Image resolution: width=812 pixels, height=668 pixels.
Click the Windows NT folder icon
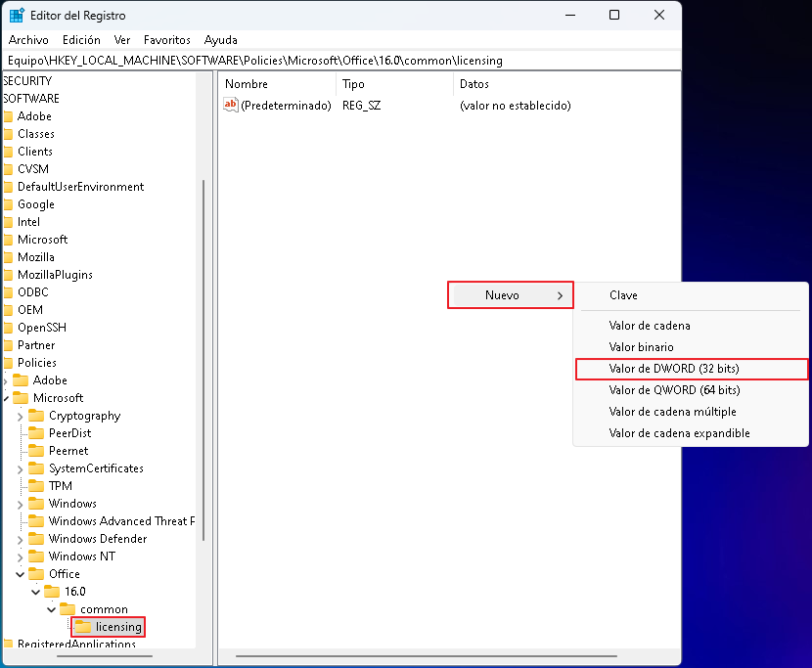point(36,557)
